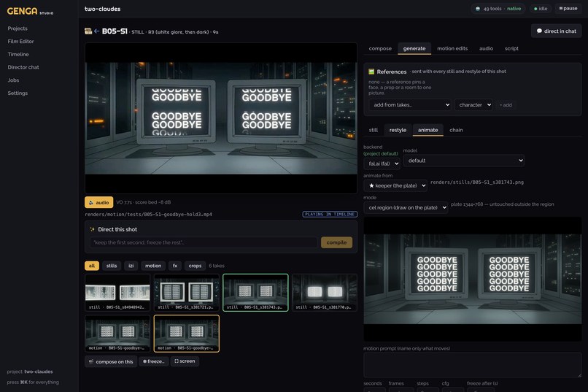Click the robot icon beside 49 tools
This screenshot has width=588, height=392.
[477, 9]
